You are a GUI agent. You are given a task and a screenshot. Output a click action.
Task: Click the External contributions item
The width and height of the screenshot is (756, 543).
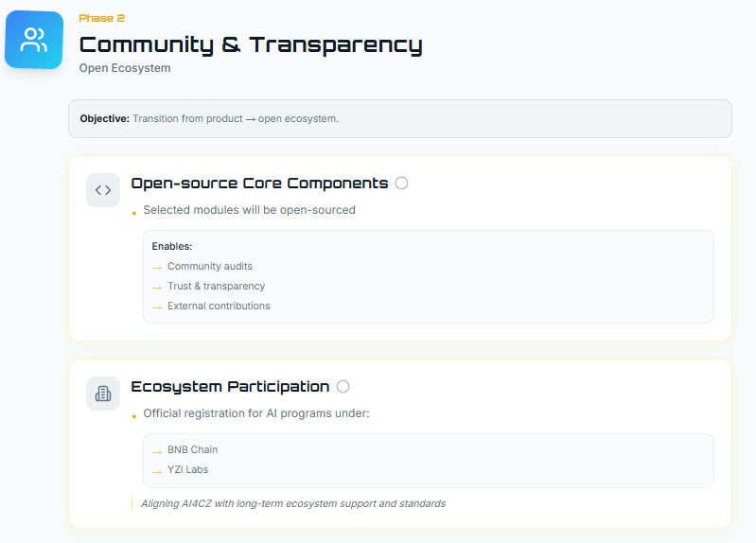[x=219, y=306]
